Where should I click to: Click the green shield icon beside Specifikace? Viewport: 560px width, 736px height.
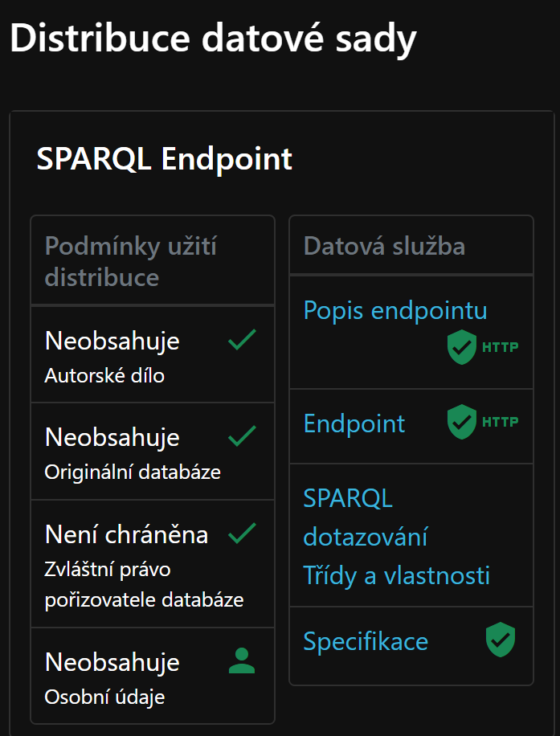coord(501,640)
